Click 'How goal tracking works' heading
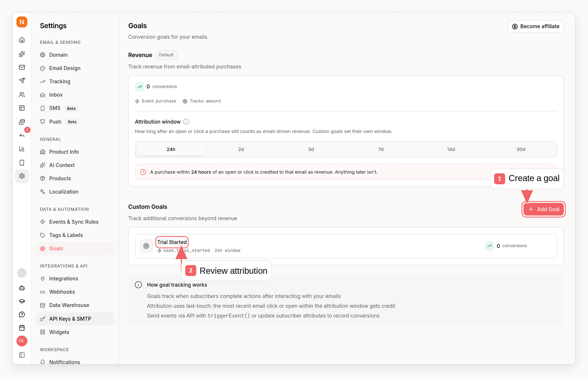The height and width of the screenshot is (377, 588). coord(177,285)
